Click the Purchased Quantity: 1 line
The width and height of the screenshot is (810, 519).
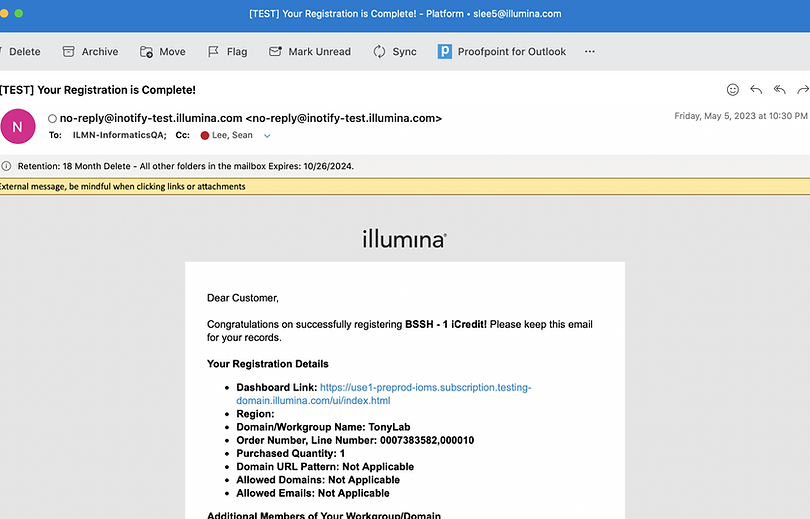pos(290,453)
